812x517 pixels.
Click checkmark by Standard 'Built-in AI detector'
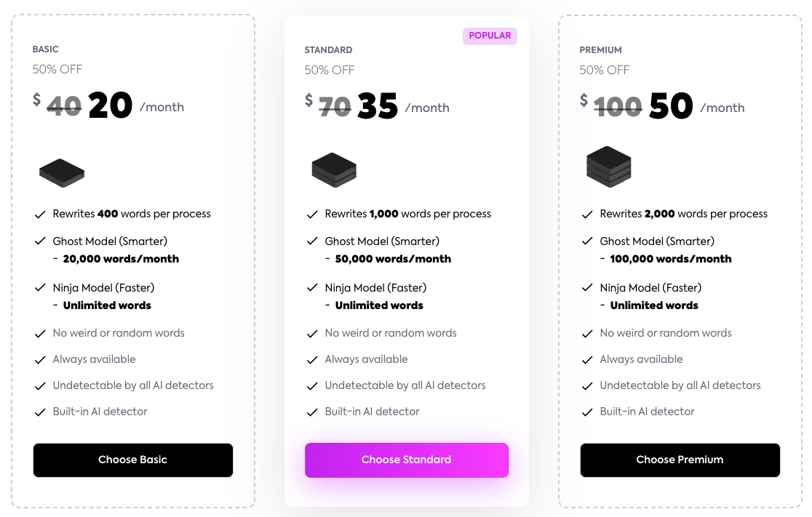(312, 412)
